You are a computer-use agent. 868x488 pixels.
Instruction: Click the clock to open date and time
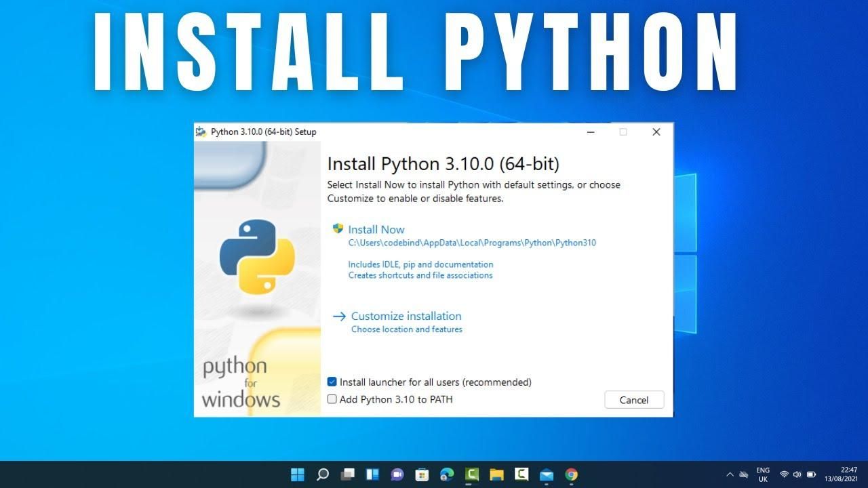(843, 474)
